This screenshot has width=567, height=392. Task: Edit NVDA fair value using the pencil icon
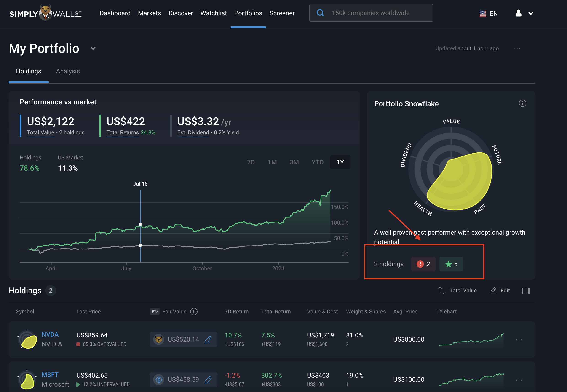coord(208,339)
